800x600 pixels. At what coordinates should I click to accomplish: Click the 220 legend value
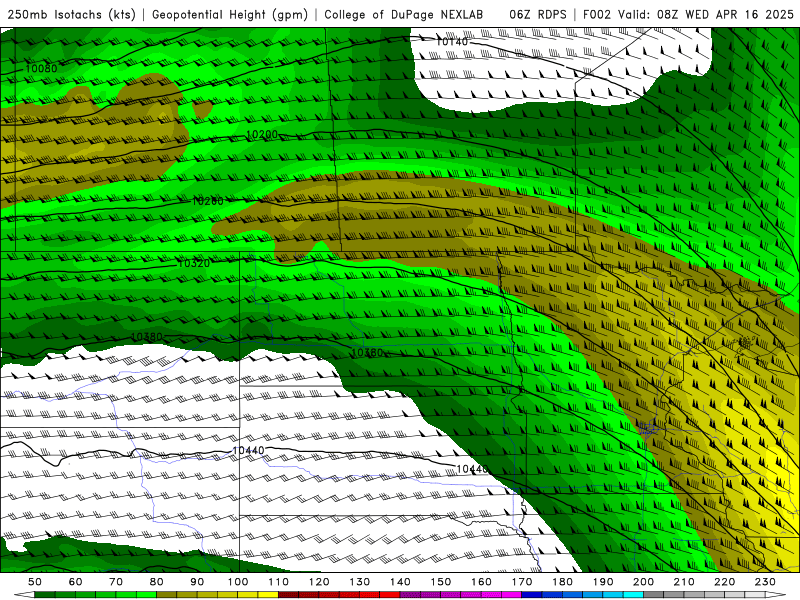coord(724,582)
